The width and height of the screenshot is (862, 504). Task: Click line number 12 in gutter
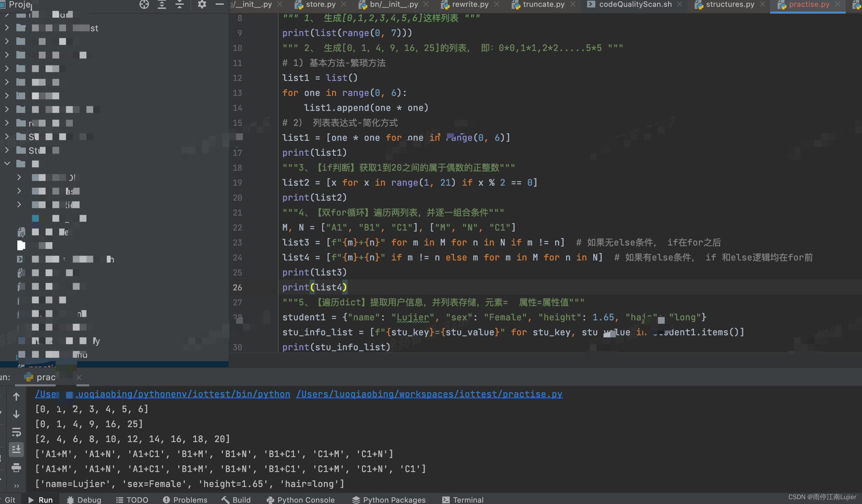click(x=237, y=78)
